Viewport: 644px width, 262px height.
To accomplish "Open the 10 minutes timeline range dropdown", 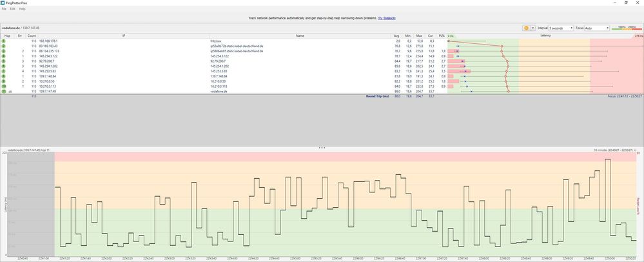I will tap(616, 150).
